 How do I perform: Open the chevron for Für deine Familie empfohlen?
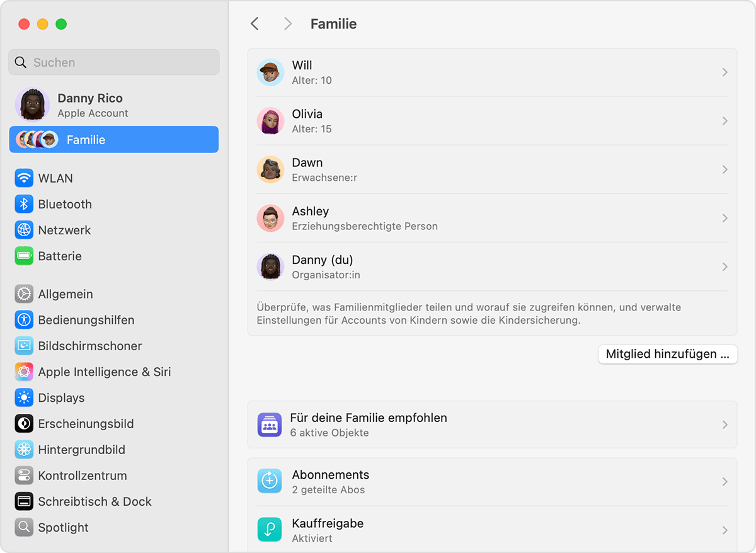[724, 425]
